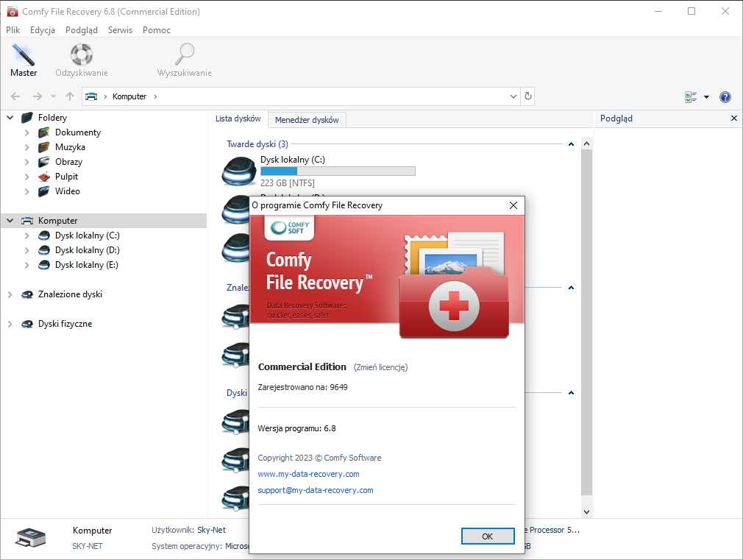
Task: Click the view mode icon
Action: click(x=691, y=96)
